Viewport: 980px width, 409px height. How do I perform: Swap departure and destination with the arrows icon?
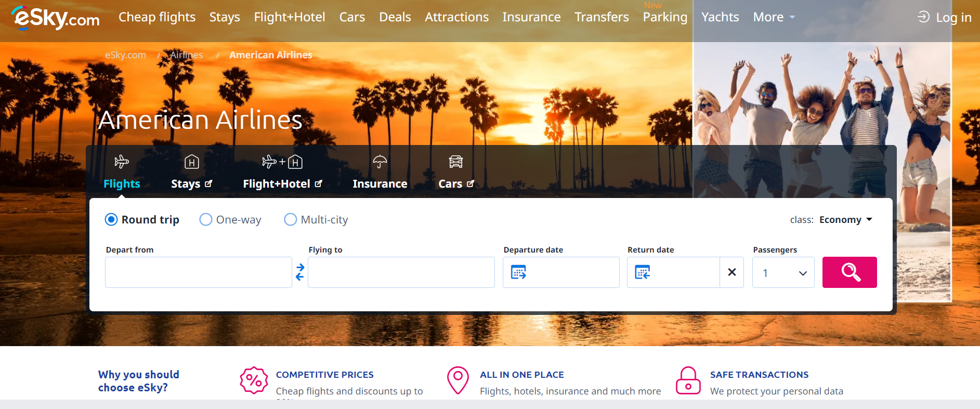pyautogui.click(x=300, y=272)
